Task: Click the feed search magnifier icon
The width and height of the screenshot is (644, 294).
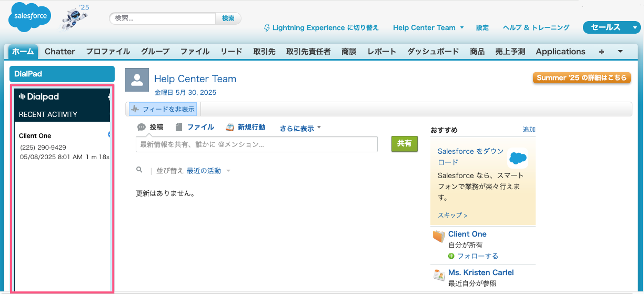Action: (139, 170)
